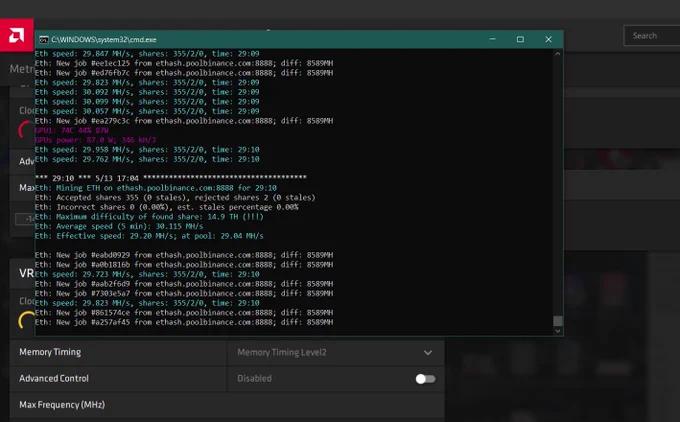Viewport: 680px width, 422px height.
Task: Click the cmd.exe window title text
Action: 104,39
